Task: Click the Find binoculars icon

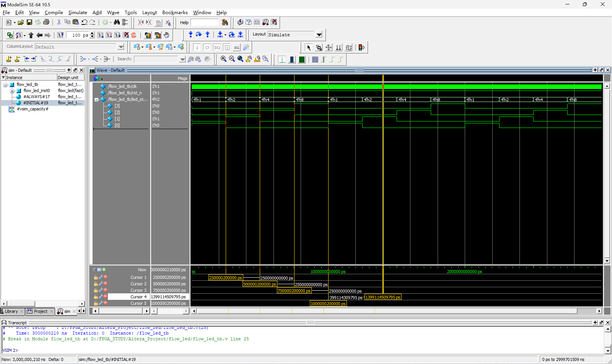Action: [117, 22]
